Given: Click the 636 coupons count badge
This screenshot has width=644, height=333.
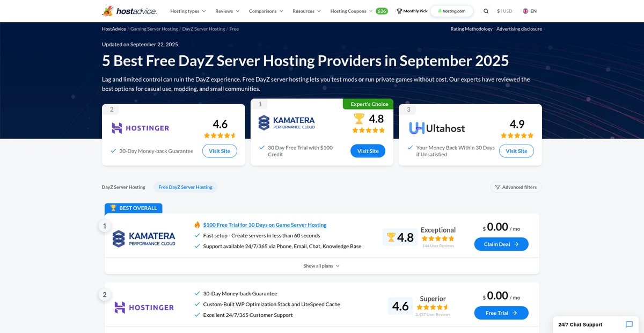Looking at the screenshot, I should point(382,11).
